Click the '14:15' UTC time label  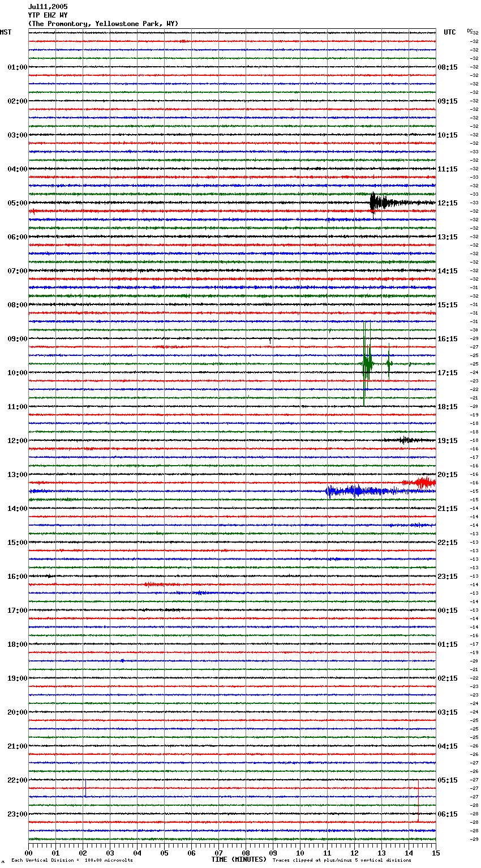coord(448,271)
